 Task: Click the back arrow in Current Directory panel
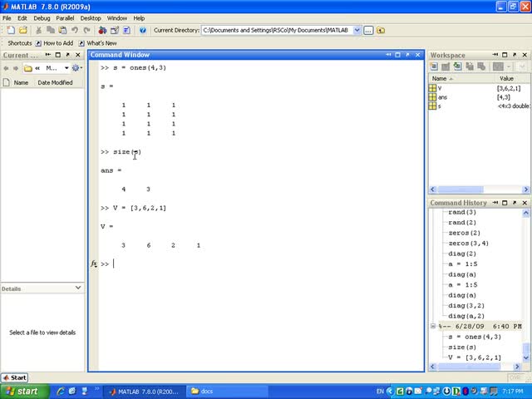pyautogui.click(x=6, y=68)
